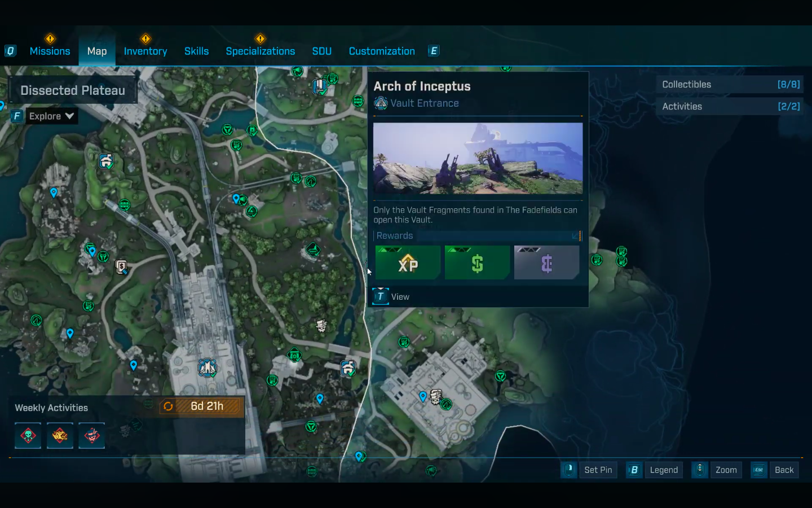Click the green cash reward tile
The height and width of the screenshot is (508, 812).
tap(477, 262)
